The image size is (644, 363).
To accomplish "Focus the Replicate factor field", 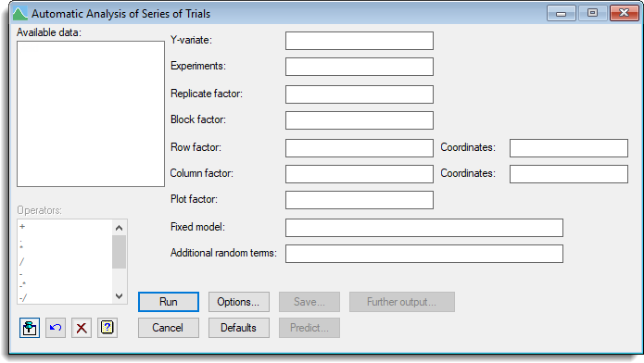I will coord(360,94).
